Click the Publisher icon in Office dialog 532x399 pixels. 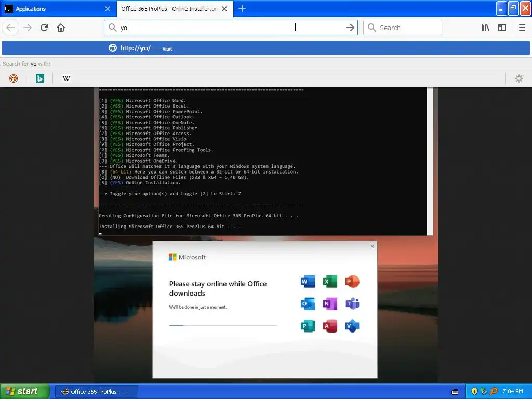[308, 326]
